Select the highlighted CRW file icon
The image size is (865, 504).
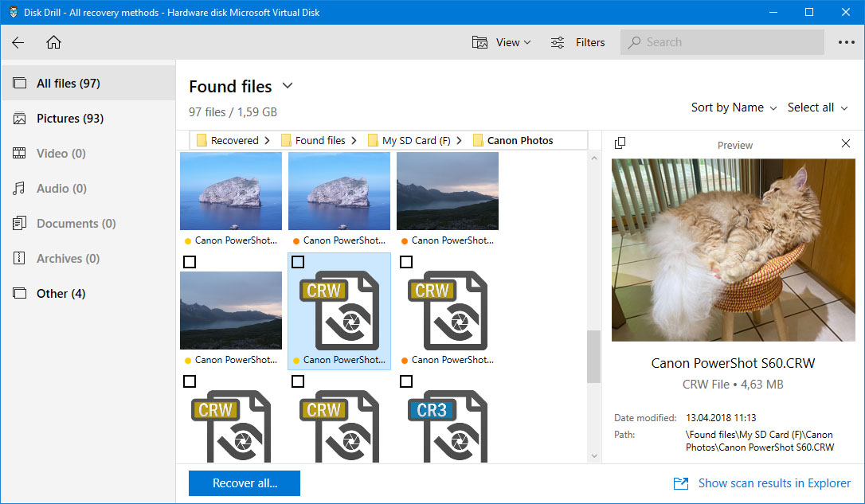pyautogui.click(x=339, y=311)
